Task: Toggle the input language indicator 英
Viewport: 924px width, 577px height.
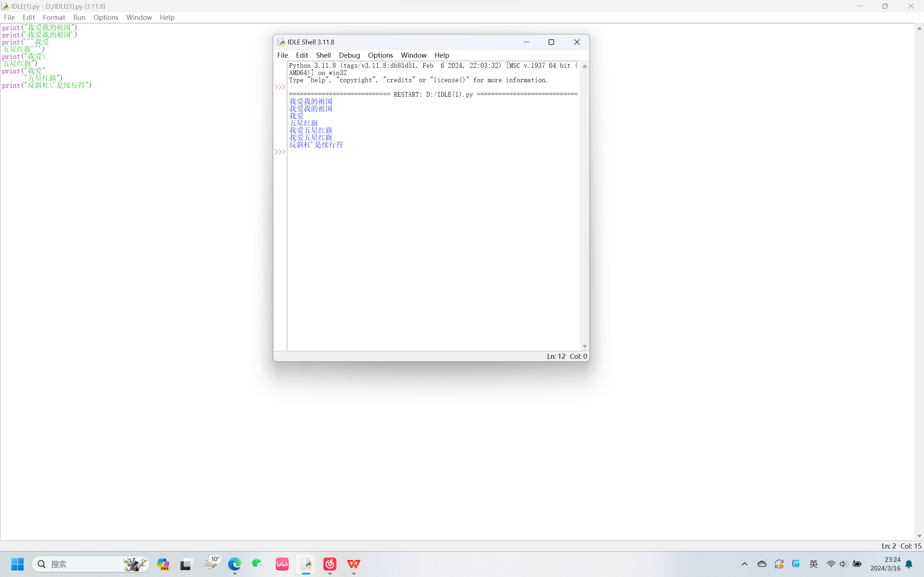Action: coord(814,564)
